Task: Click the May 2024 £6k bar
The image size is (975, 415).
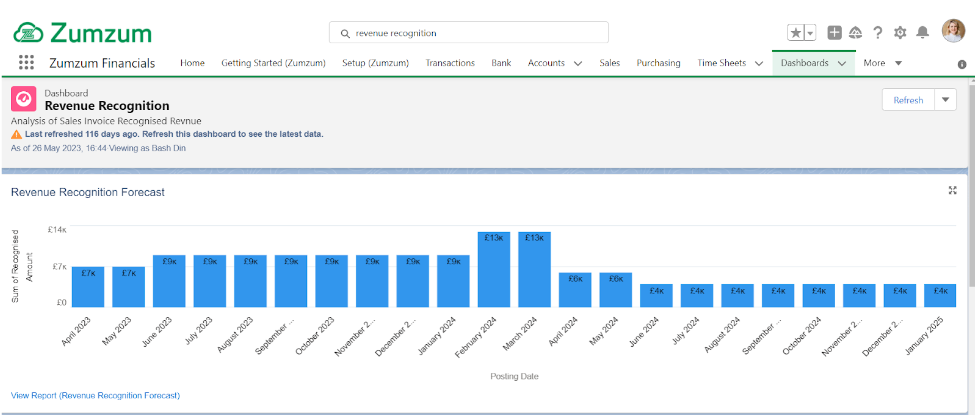Action: pos(616,290)
